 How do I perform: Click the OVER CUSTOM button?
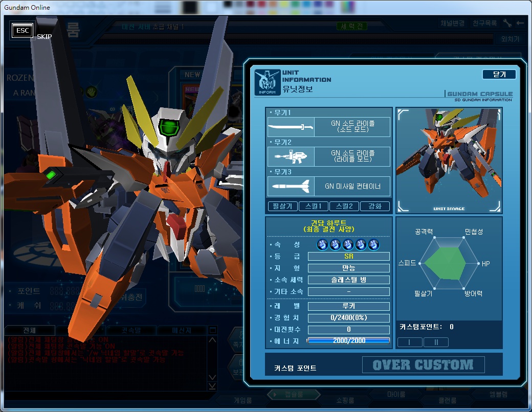pos(423,365)
